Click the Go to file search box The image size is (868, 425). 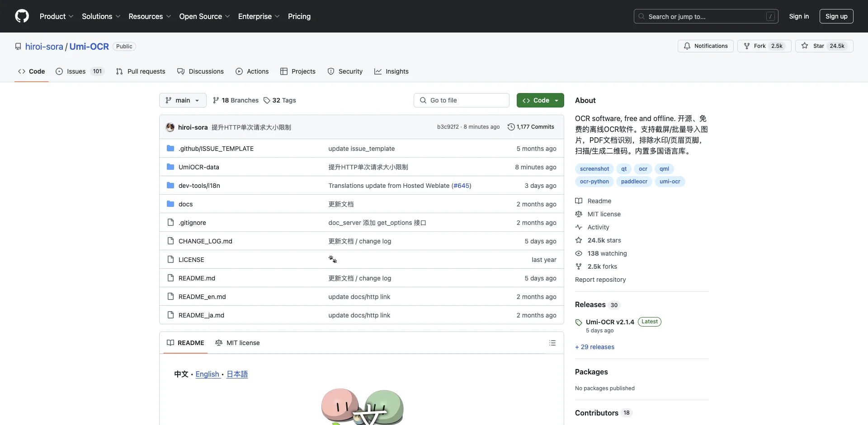click(x=462, y=100)
